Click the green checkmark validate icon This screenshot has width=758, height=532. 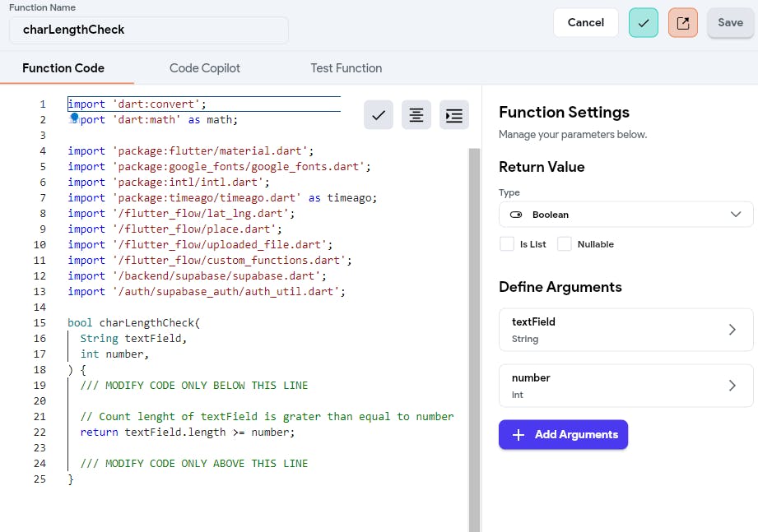644,23
